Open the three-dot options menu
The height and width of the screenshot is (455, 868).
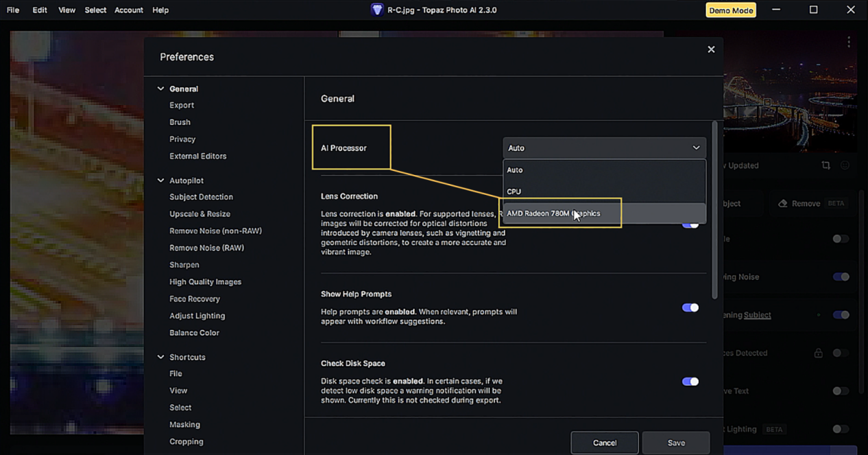click(848, 43)
